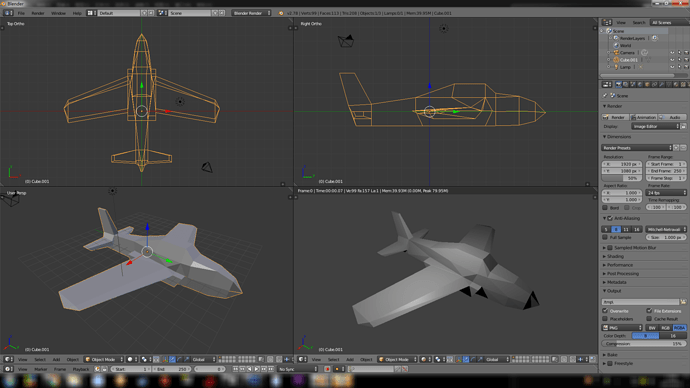Click the Camera object icon in outliner

[616, 53]
